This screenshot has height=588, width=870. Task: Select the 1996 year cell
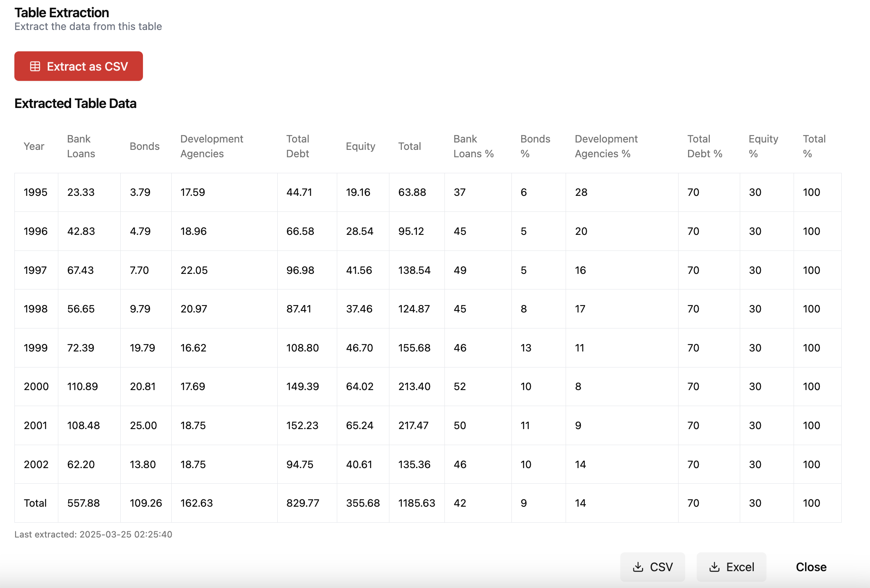(x=36, y=231)
